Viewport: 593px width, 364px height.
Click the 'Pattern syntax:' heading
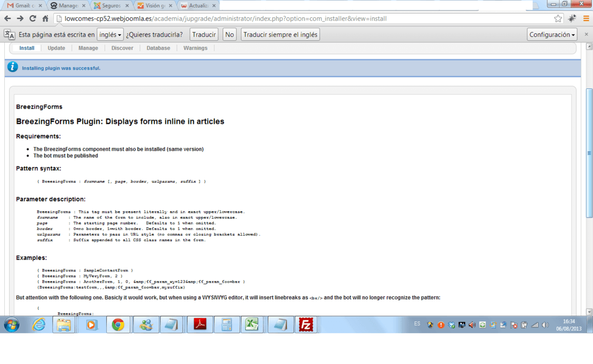tap(38, 169)
